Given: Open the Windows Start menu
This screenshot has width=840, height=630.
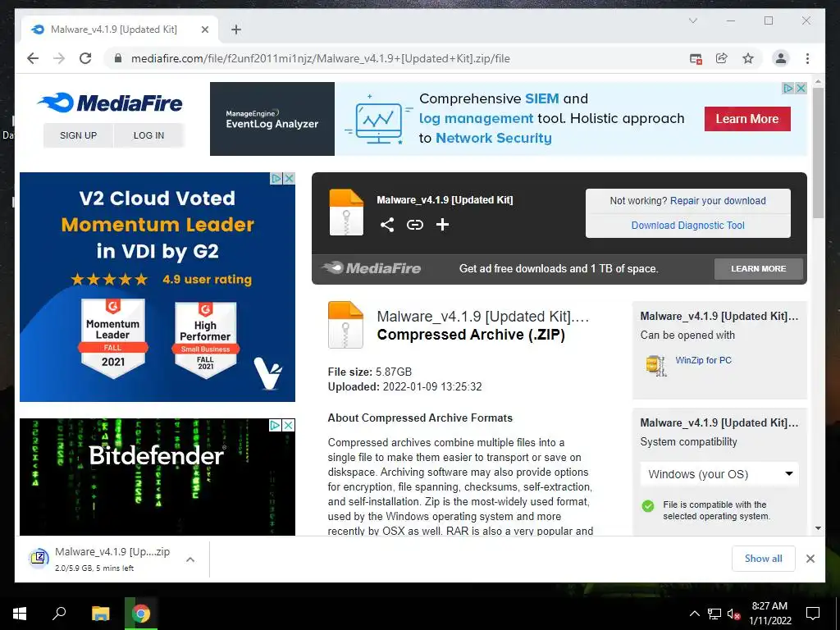Looking at the screenshot, I should [x=20, y=614].
